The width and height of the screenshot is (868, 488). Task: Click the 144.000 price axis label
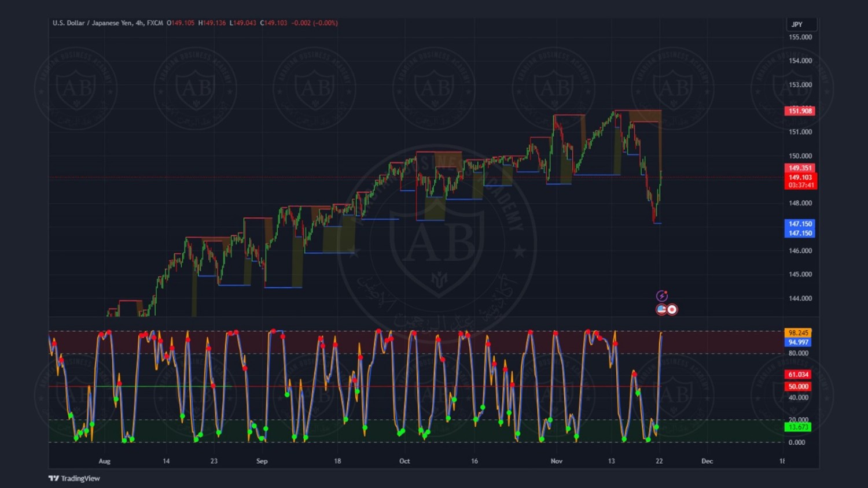tap(800, 298)
